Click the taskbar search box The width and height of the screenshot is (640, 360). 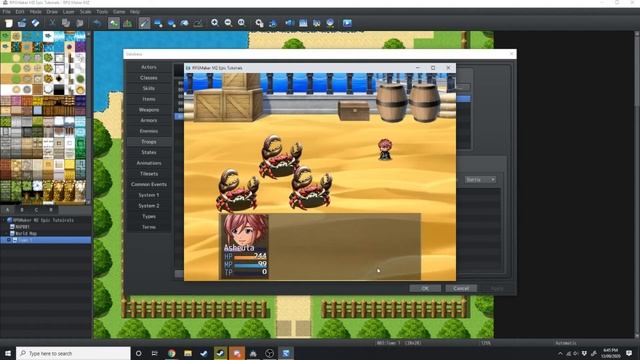73,353
